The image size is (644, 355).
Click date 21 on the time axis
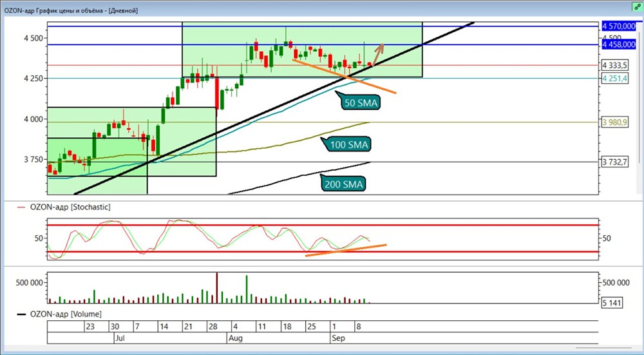(x=189, y=327)
